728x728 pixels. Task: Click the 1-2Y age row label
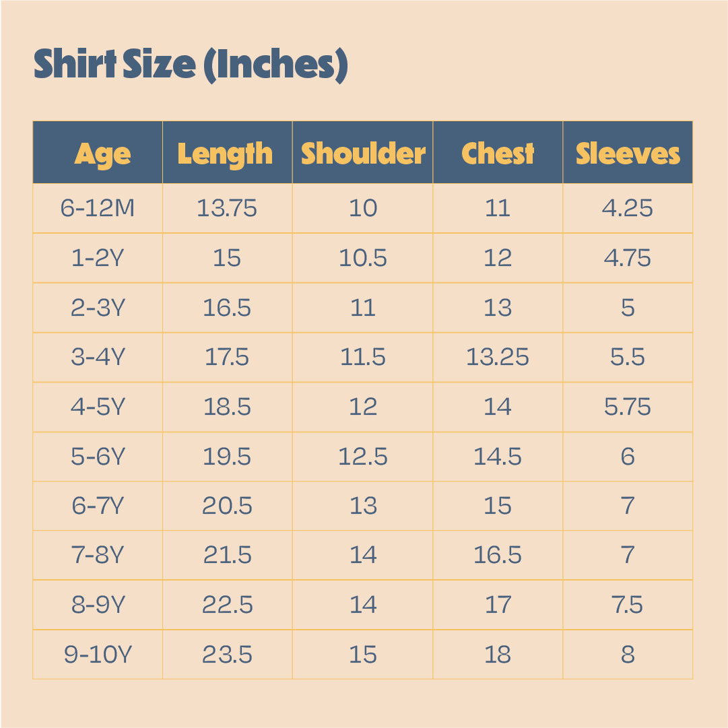(98, 258)
